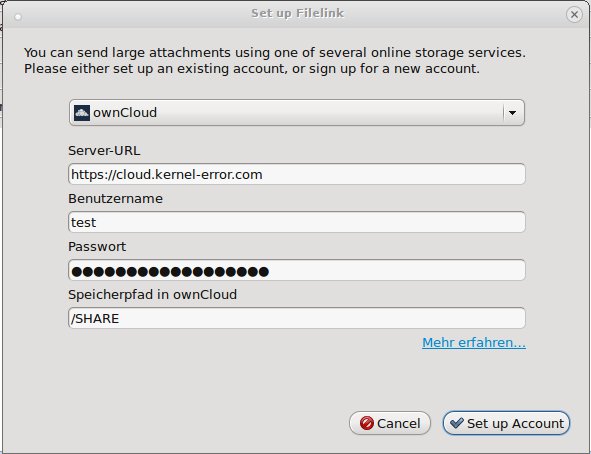The width and height of the screenshot is (591, 454).
Task: Click the large attachments description text
Action: click(x=275, y=61)
